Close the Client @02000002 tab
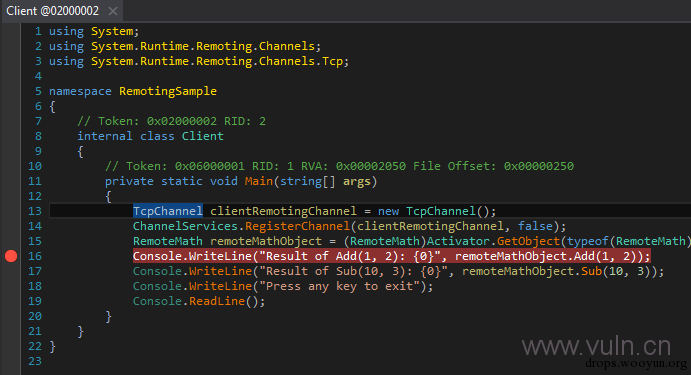This screenshot has height=375, width=691. [113, 11]
